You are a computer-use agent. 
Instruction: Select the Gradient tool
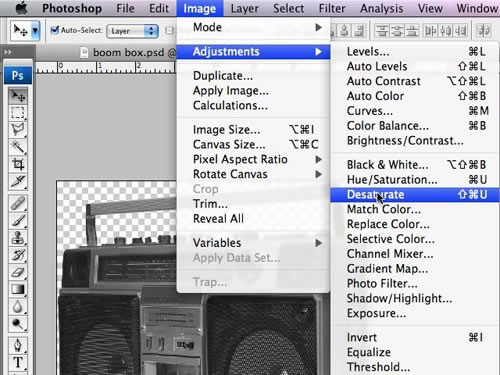tap(18, 289)
